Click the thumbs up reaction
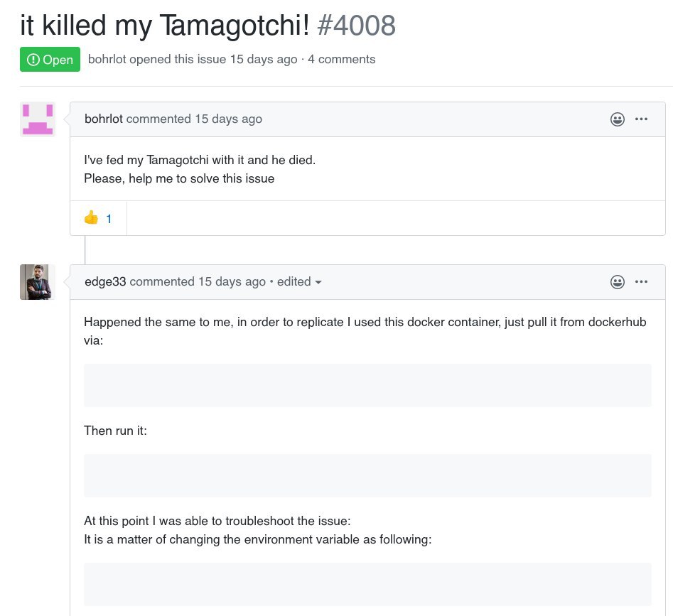 [98, 218]
